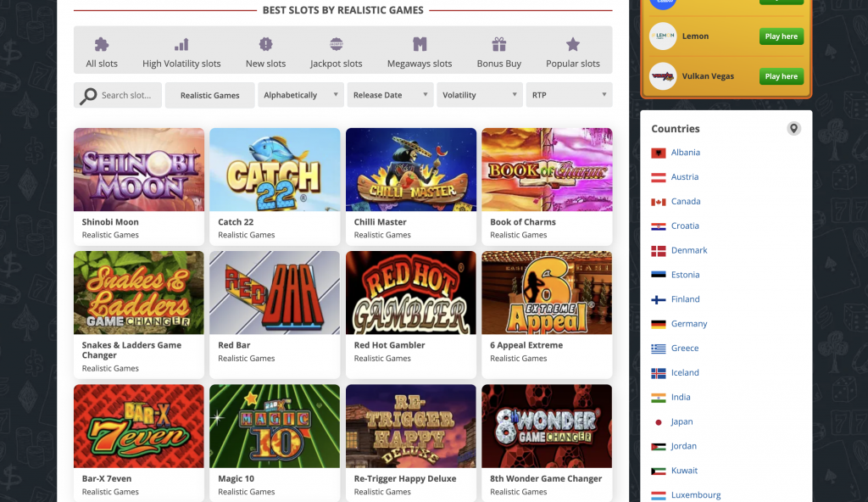
Task: Select the Popular slots star icon
Action: tap(572, 44)
